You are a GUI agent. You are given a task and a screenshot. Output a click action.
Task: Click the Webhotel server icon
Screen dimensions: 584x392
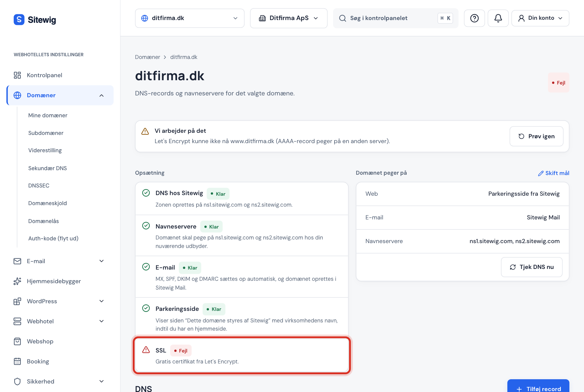tap(17, 321)
